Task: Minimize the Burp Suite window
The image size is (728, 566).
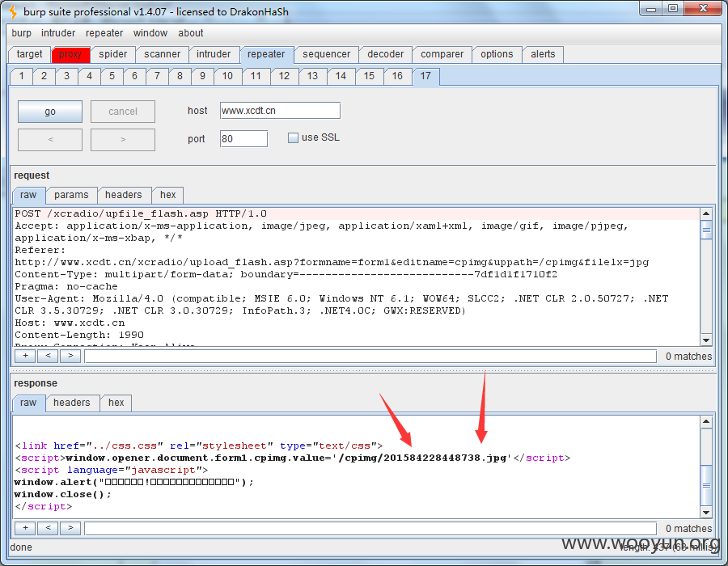Action: click(x=651, y=8)
